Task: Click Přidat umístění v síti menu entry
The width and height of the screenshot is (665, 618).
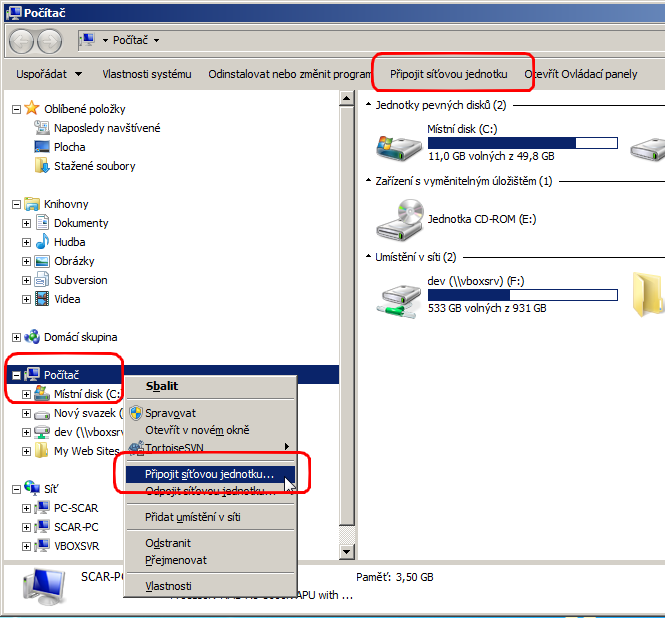Action: click(x=192, y=517)
